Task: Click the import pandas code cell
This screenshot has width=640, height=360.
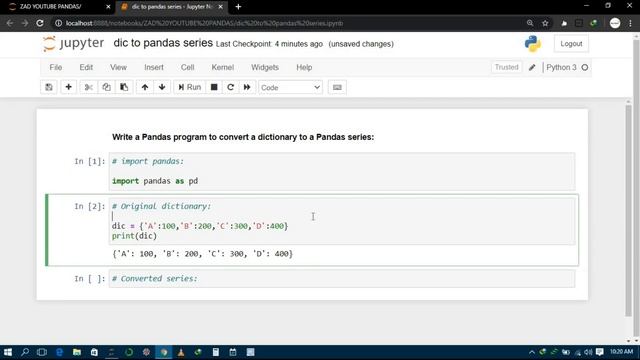Action: pos(342,171)
